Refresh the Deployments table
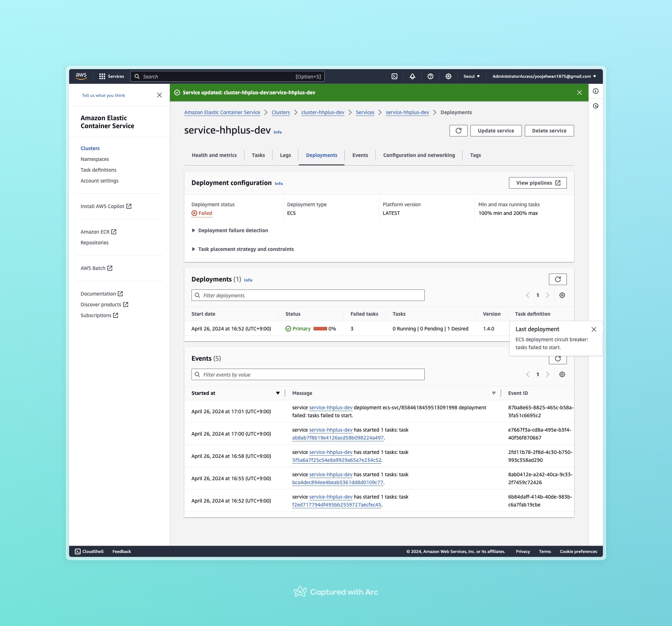 pos(558,279)
